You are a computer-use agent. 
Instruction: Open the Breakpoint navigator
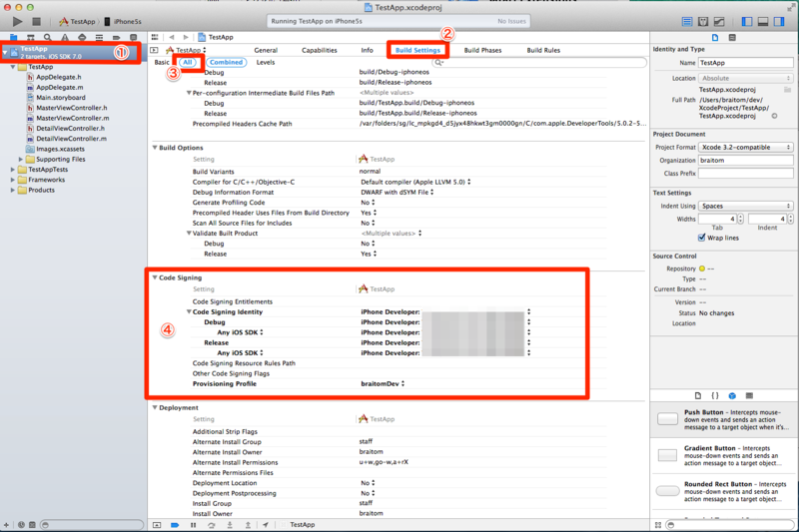[116, 37]
